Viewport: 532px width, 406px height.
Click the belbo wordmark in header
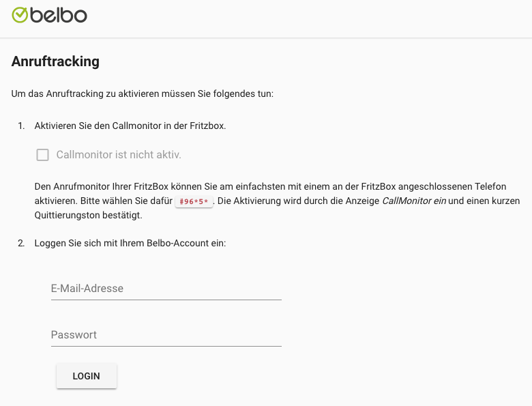[59, 15]
